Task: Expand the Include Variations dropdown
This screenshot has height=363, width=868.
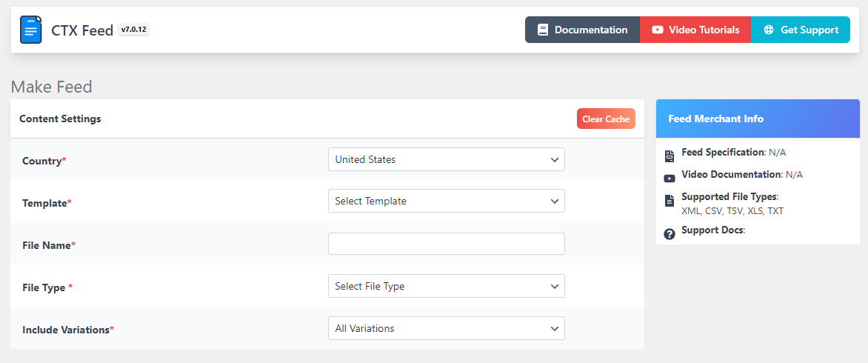Action: (446, 328)
